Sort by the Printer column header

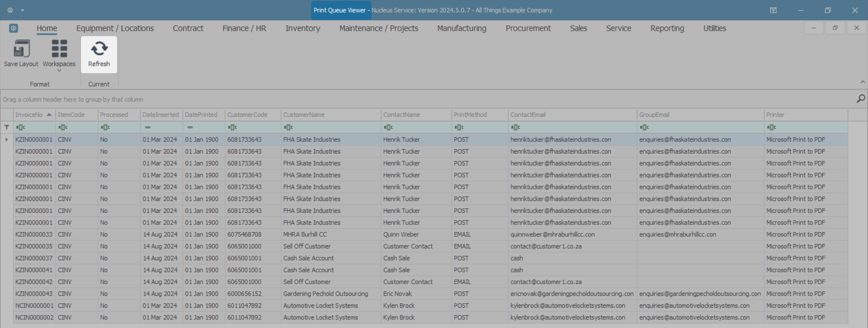806,115
